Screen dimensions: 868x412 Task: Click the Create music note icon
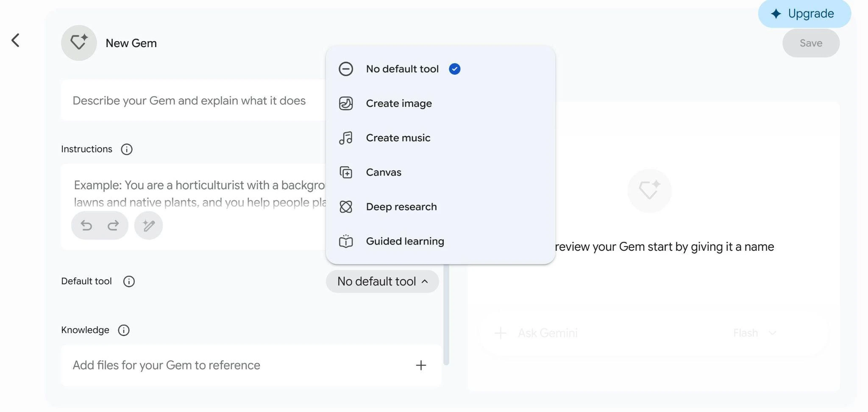tap(346, 138)
